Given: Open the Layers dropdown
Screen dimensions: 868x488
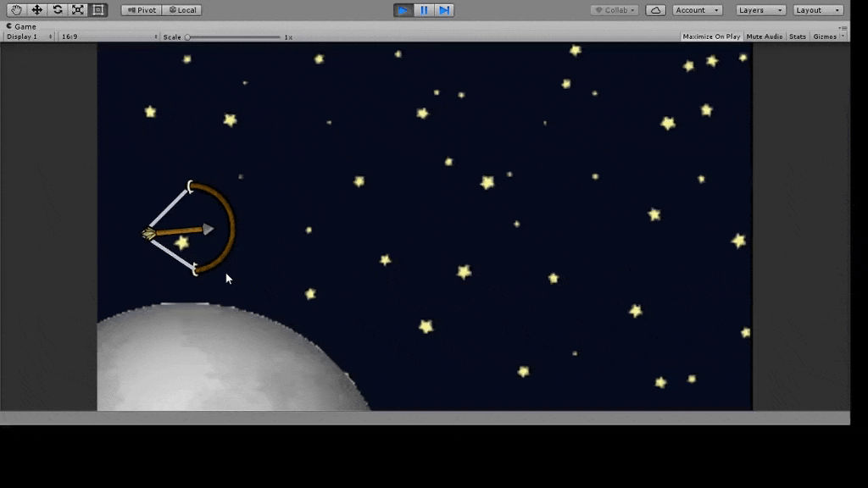Looking at the screenshot, I should (x=760, y=10).
